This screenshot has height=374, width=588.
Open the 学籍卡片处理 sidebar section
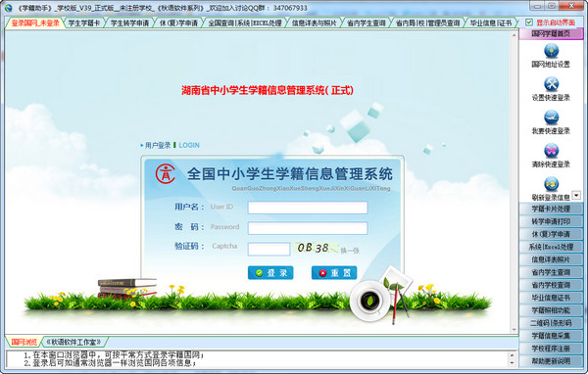[551, 209]
